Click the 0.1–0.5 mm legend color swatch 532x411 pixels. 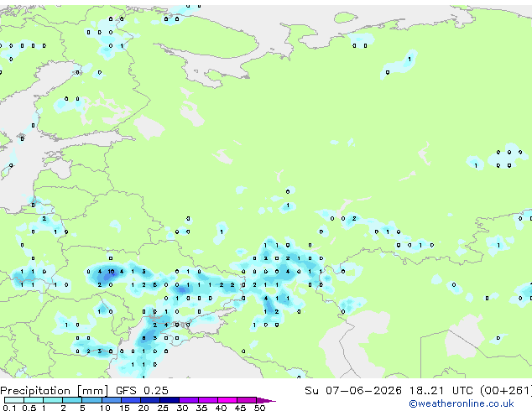click(14, 400)
